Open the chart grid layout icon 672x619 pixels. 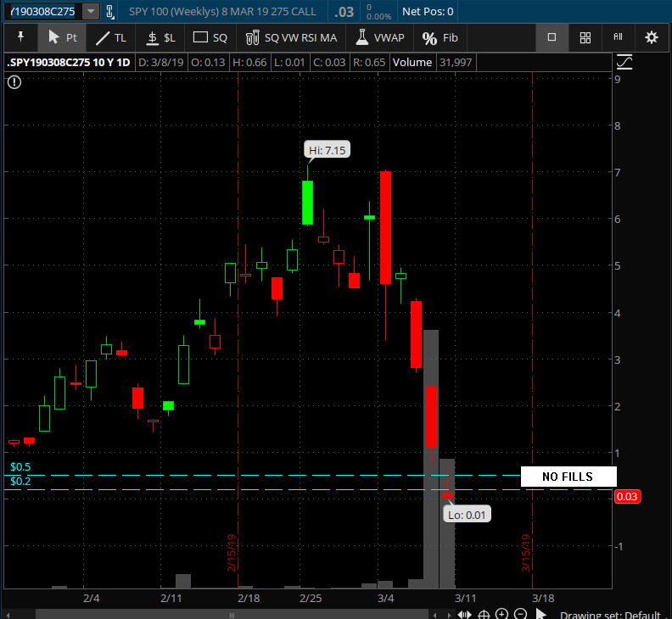click(x=585, y=37)
